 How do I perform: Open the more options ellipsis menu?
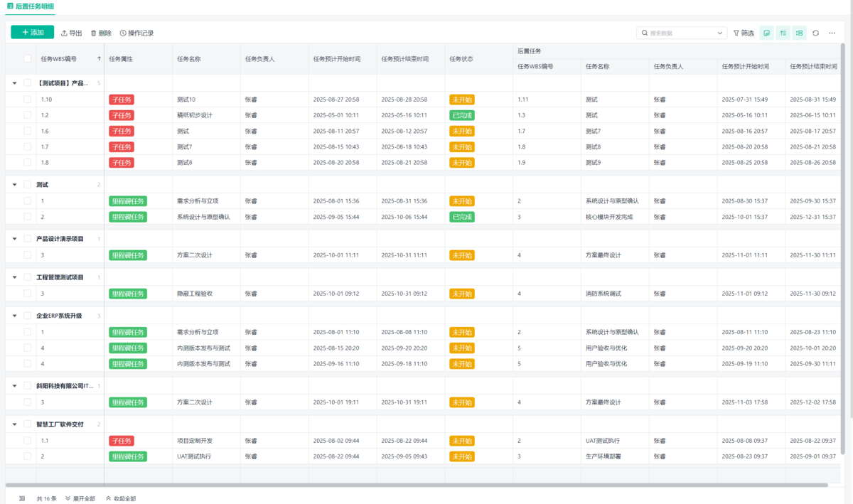(x=832, y=33)
